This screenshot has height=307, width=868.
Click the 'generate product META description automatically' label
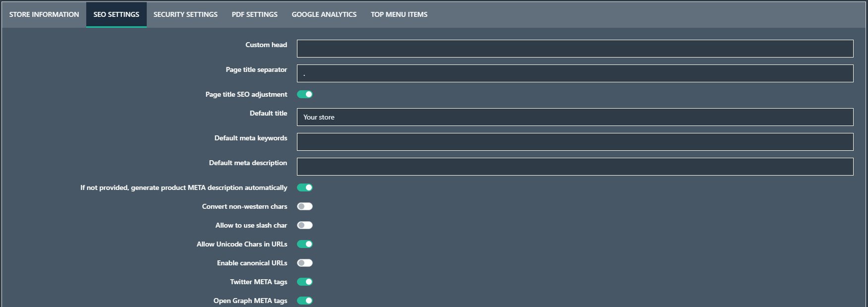184,187
